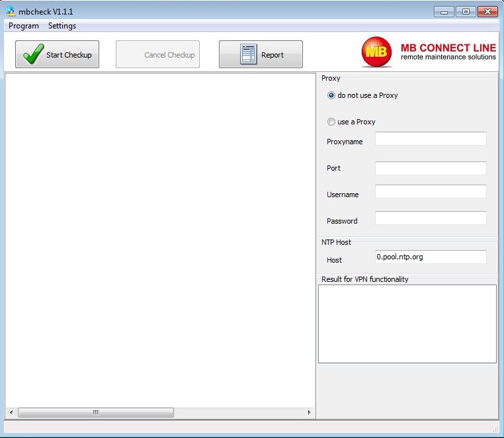The height and width of the screenshot is (438, 504).
Task: Minimize the mbcheck window
Action: click(x=444, y=12)
